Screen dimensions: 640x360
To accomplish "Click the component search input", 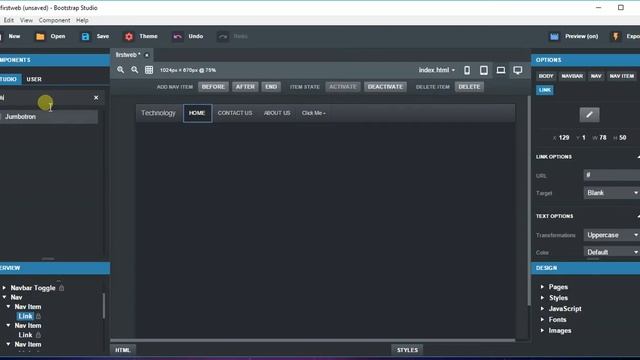I will (45, 98).
